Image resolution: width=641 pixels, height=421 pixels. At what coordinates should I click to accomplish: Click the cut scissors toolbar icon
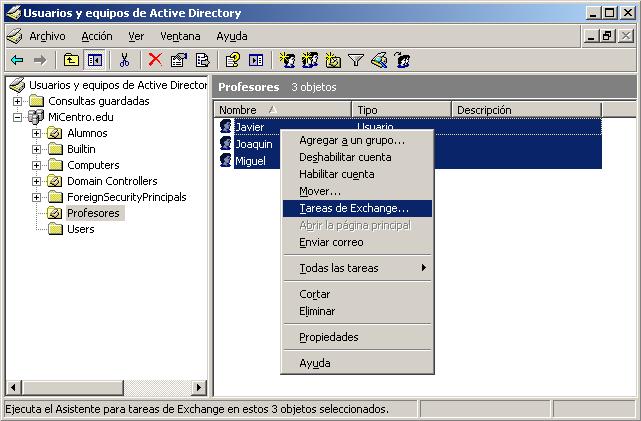[125, 60]
